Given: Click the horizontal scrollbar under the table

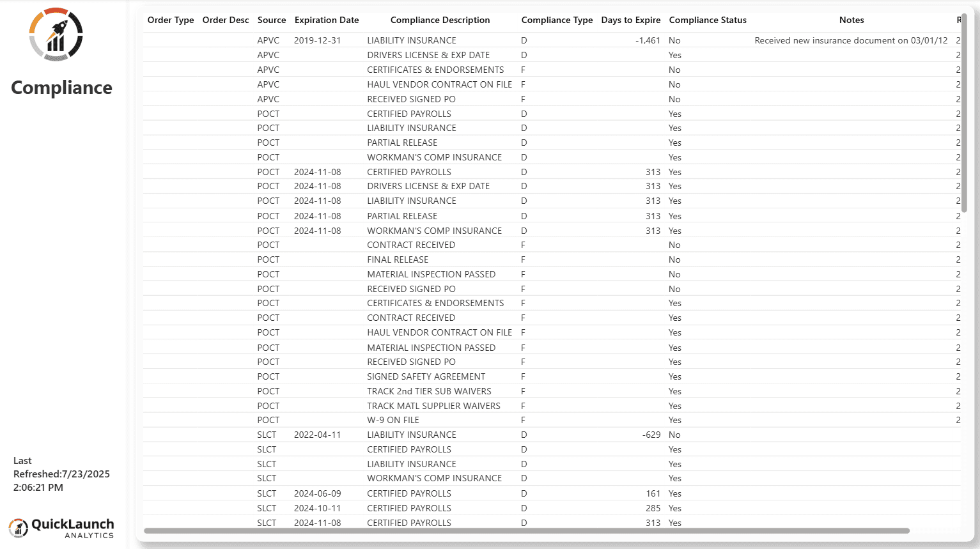Looking at the screenshot, I should 527,530.
